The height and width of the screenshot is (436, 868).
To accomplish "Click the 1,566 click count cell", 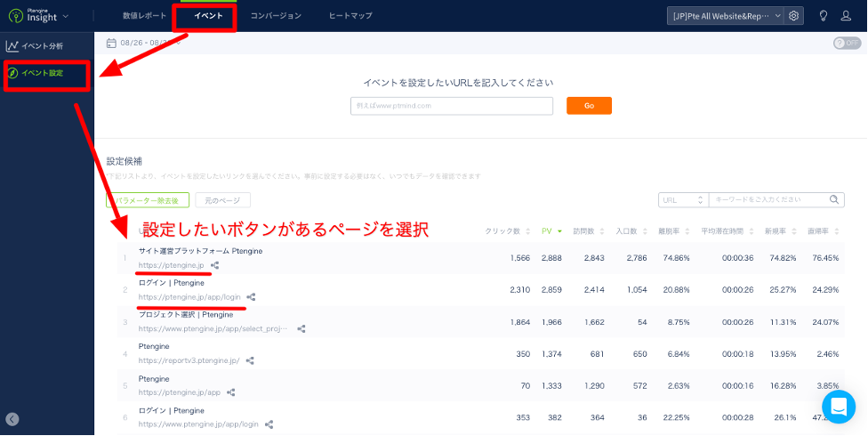I will point(521,258).
